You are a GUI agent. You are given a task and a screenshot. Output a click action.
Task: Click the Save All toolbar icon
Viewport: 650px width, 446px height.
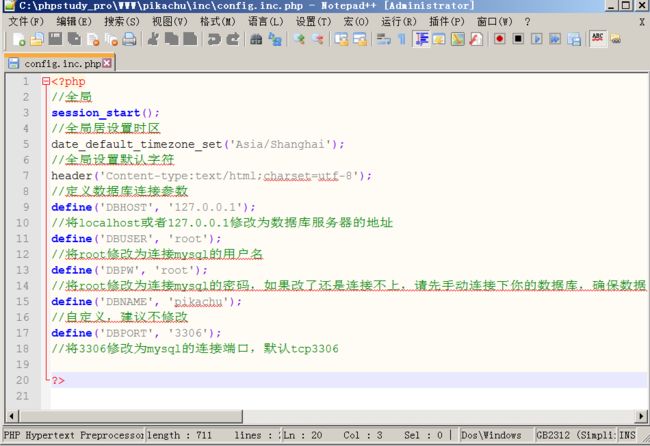[x=74, y=39]
